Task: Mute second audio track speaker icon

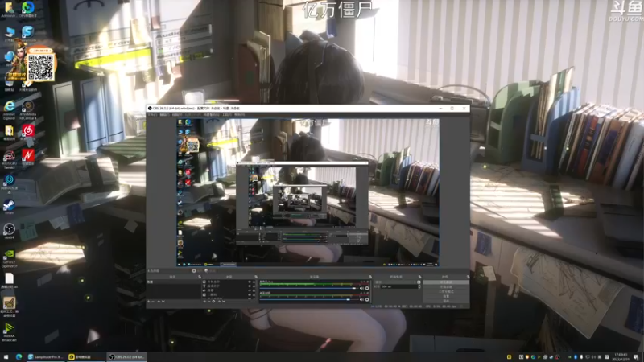Action: [x=361, y=299]
